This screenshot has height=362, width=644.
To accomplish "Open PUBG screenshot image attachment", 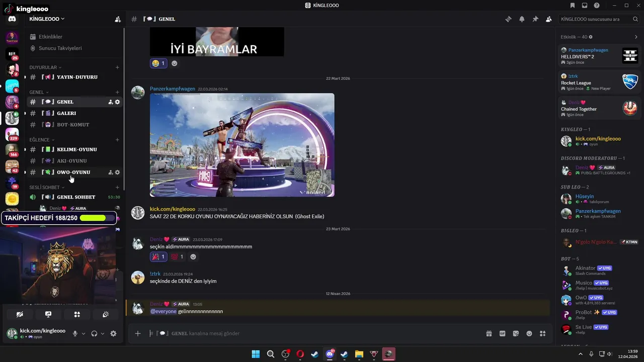I will tap(242, 145).
